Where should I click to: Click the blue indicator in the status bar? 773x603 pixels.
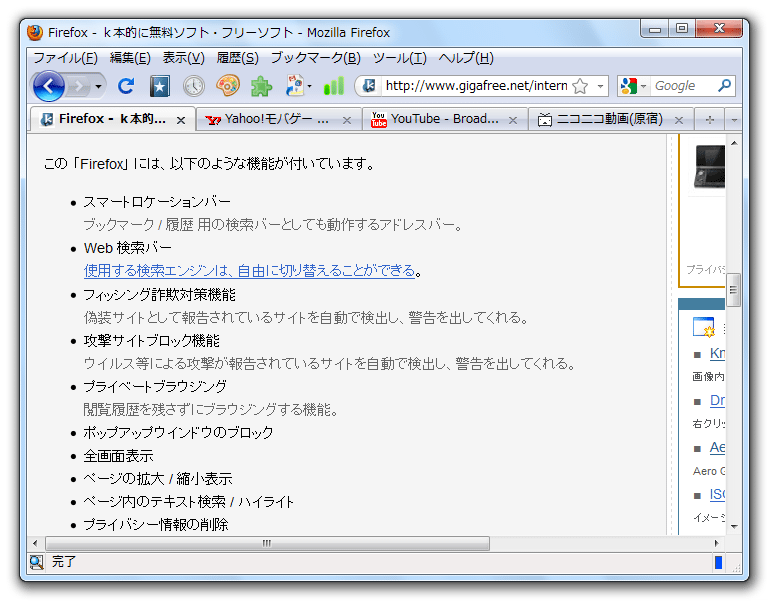pos(718,562)
